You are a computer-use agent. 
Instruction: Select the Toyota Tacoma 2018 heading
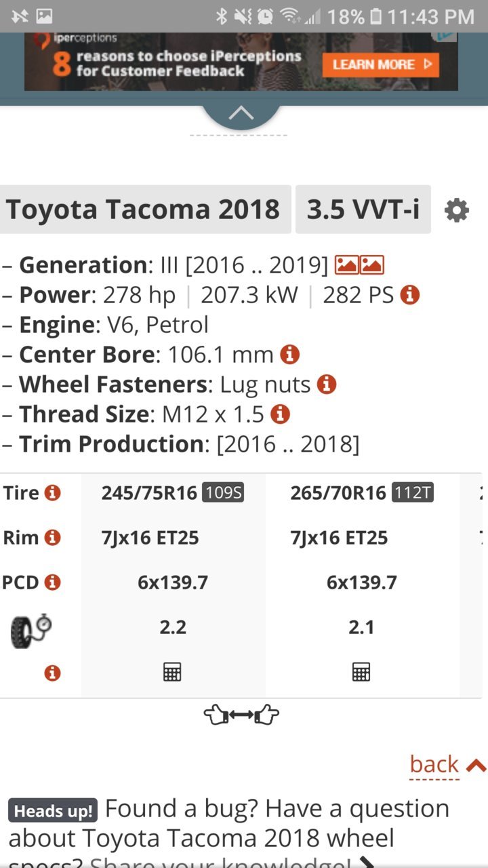[143, 210]
